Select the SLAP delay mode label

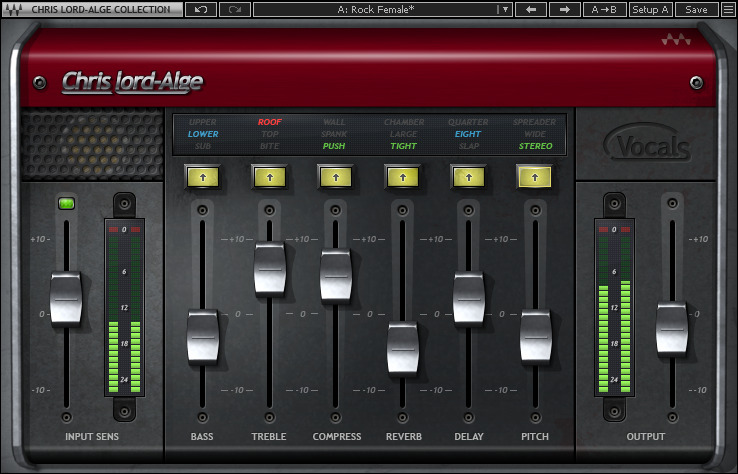tap(469, 146)
